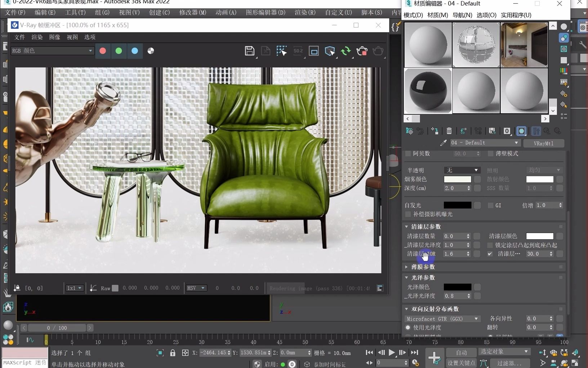Open the RGB 颜色 channel dropdown
Viewport: 588px width, 368px height.
pos(52,51)
